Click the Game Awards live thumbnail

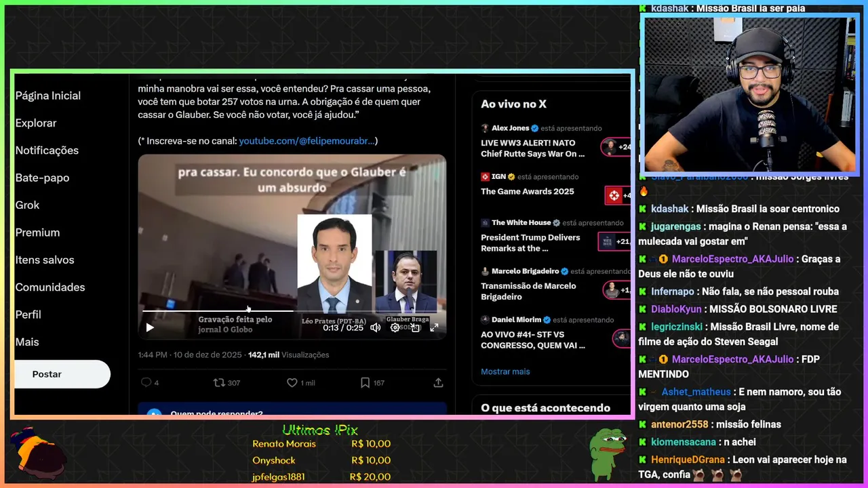tap(617, 195)
